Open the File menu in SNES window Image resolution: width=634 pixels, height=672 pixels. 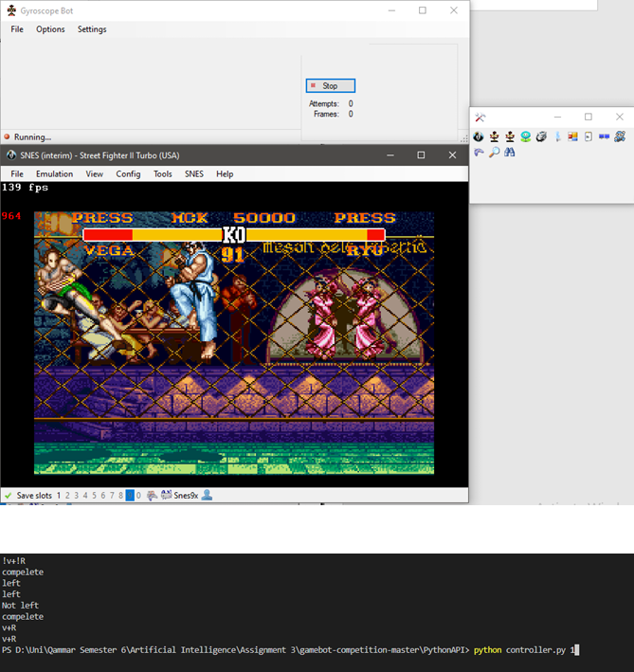(17, 174)
